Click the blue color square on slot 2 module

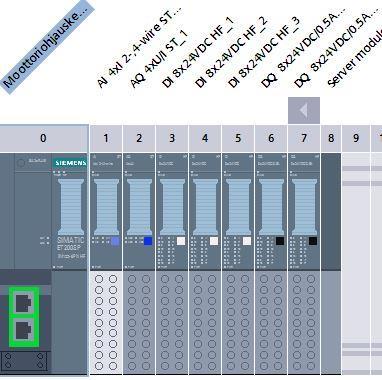tap(148, 241)
